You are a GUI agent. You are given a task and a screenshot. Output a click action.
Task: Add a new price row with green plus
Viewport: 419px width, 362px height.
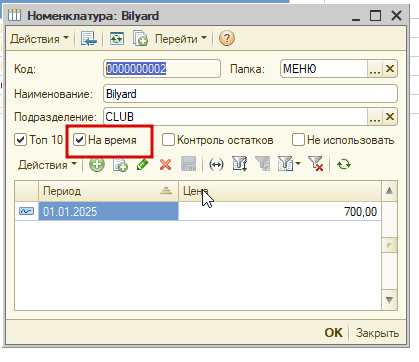[97, 164]
